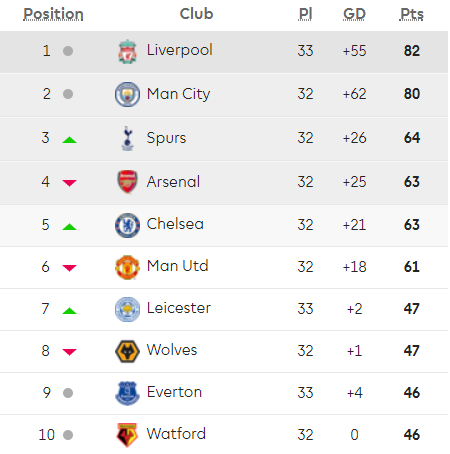Screen dimensions: 450x454
Task: Select the Wolves wolf-head logo
Action: click(127, 351)
